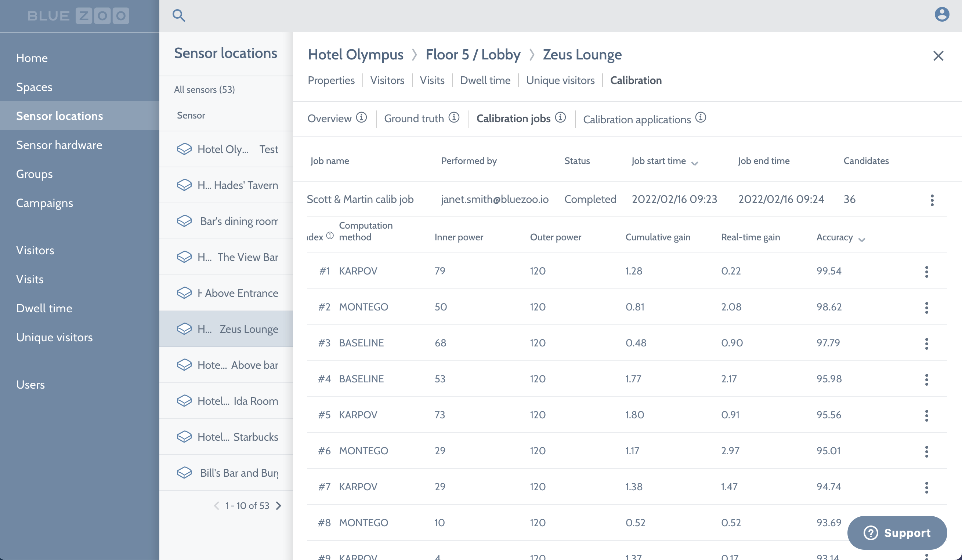
Task: Go to next page of sensors
Action: pyautogui.click(x=279, y=506)
